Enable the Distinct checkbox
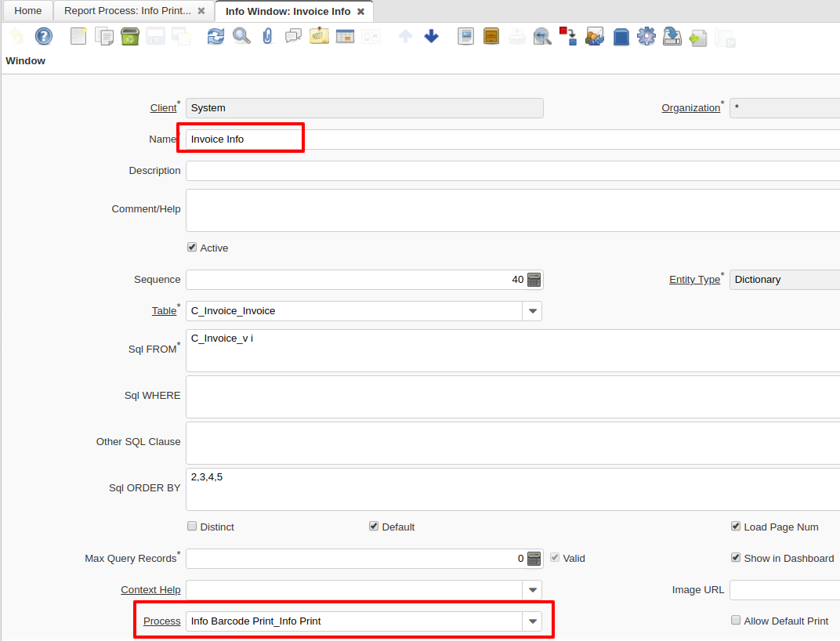Image resolution: width=840 pixels, height=641 pixels. pos(192,527)
